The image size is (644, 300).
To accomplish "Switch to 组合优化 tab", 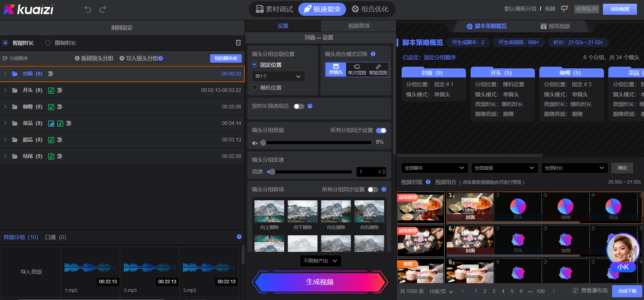I will coord(370,9).
